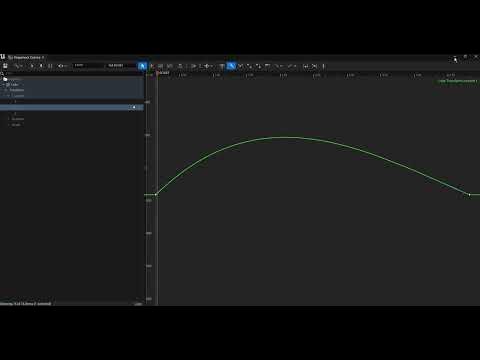
Task: Expand the Rotation tree row
Action: tap(8, 119)
